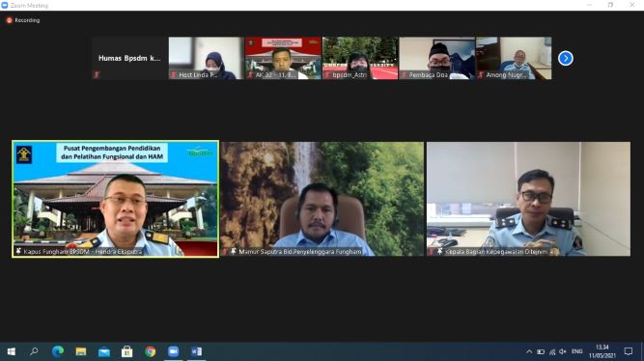Click the Recording indicator icon
This screenshot has height=361, width=644.
(9, 20)
